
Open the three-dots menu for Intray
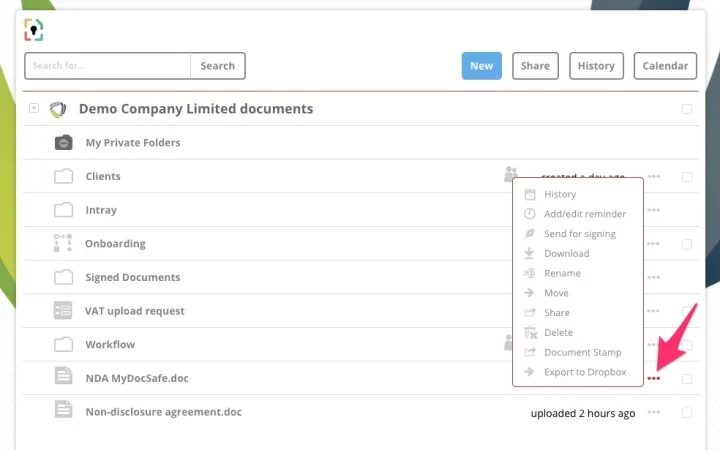coord(654,210)
